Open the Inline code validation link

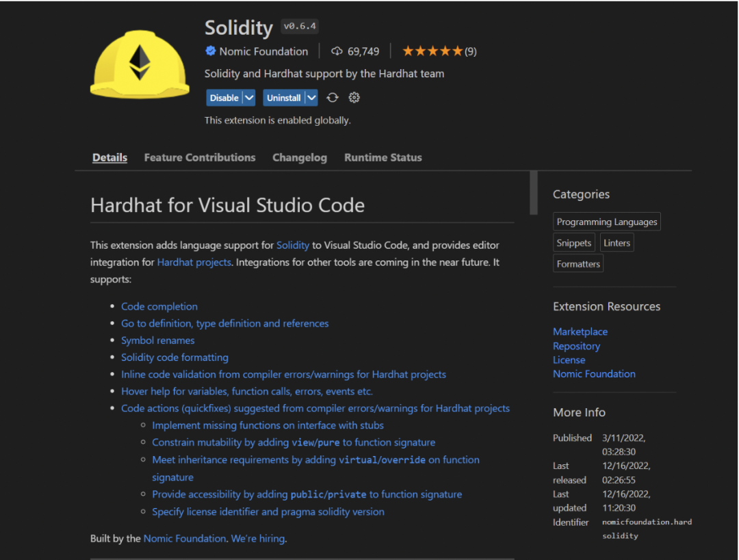click(x=284, y=375)
